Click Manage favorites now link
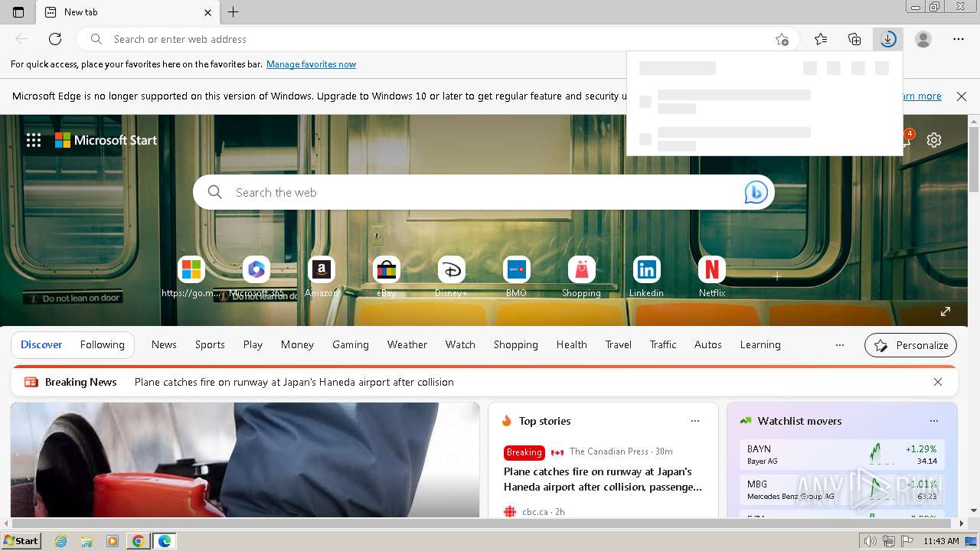The width and height of the screenshot is (980, 551). (311, 64)
